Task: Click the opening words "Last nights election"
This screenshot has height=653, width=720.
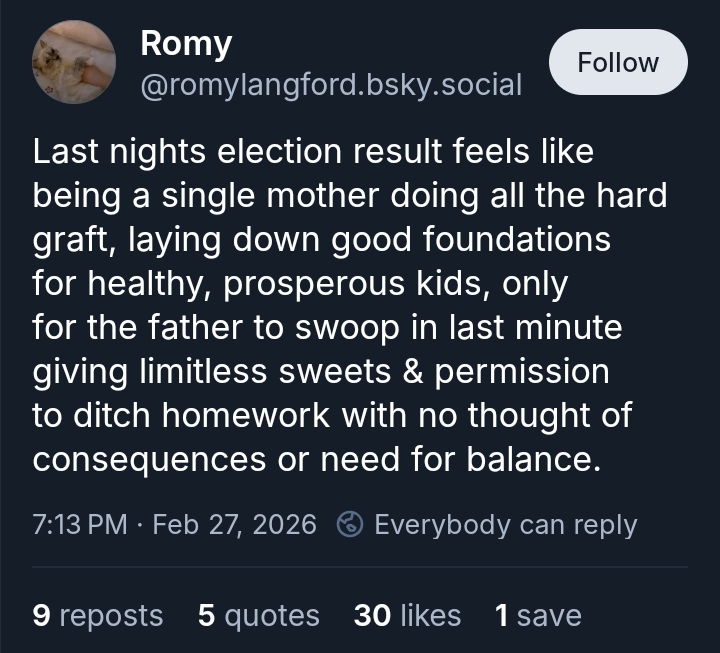Action: pos(170,151)
